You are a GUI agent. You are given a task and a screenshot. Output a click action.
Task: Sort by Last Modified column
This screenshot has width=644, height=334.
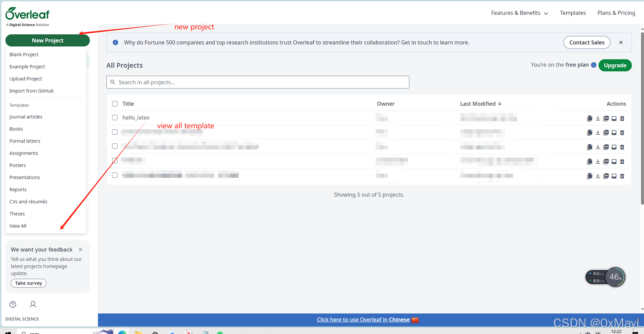click(x=481, y=104)
